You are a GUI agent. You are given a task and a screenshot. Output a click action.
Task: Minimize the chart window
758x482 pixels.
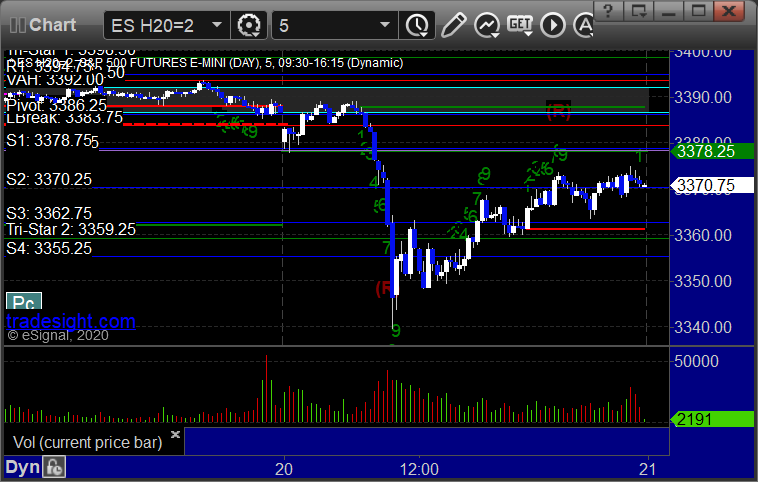click(x=669, y=11)
